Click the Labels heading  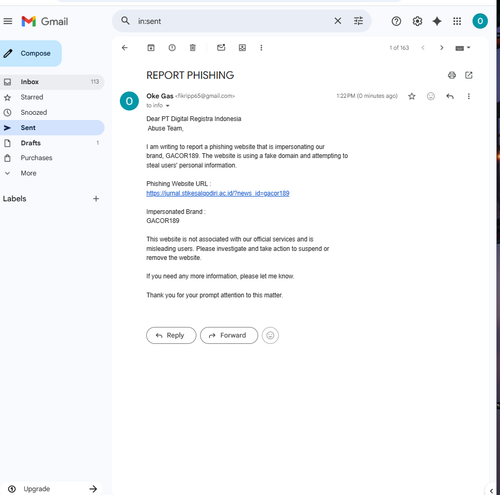[14, 199]
